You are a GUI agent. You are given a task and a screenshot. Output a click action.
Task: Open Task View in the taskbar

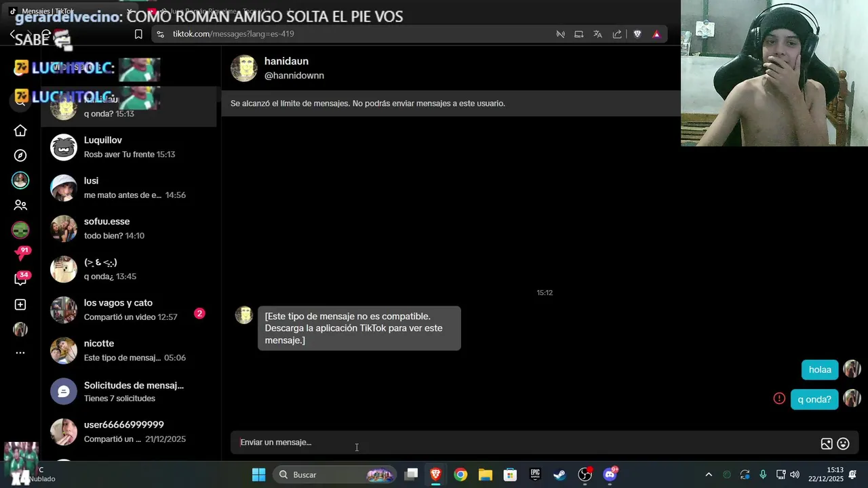coord(411,474)
